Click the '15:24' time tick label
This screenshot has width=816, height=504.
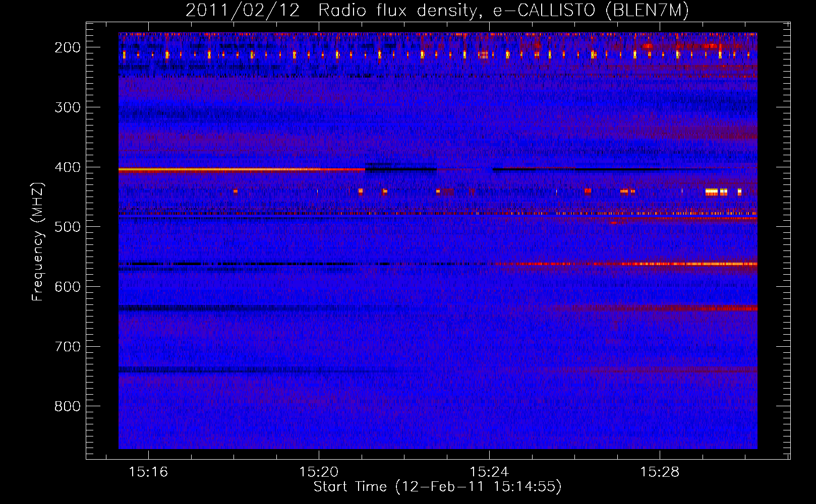tap(489, 472)
